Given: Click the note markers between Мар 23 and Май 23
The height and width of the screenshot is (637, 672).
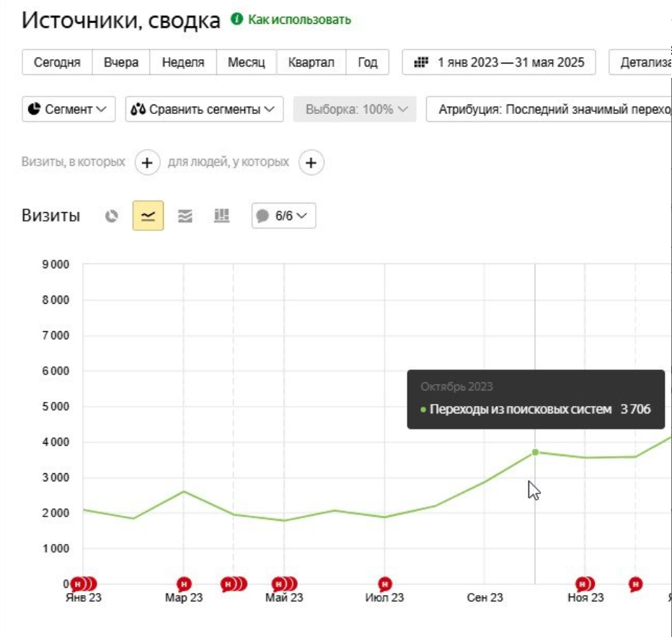Looking at the screenshot, I should click(234, 584).
